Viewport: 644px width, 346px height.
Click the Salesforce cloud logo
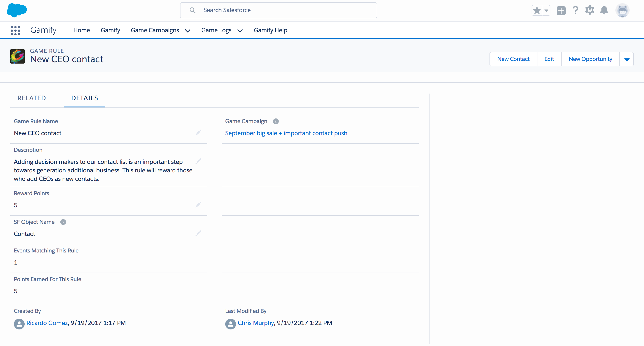pyautogui.click(x=17, y=10)
